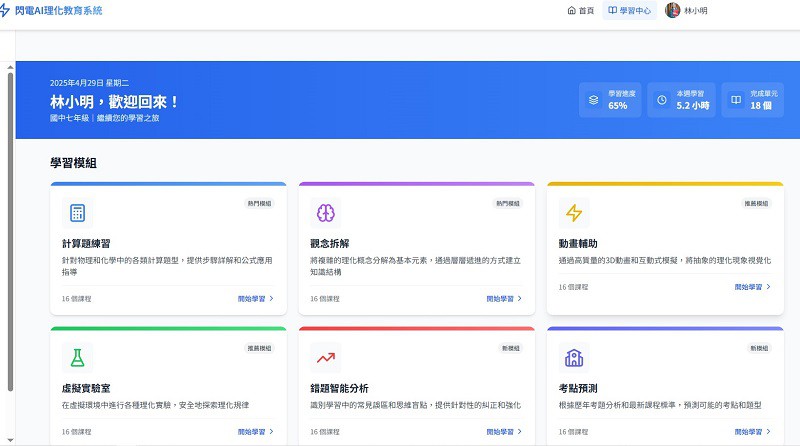This screenshot has height=446, width=800.
Task: Switch to the 學習中心 tab
Action: pos(630,11)
